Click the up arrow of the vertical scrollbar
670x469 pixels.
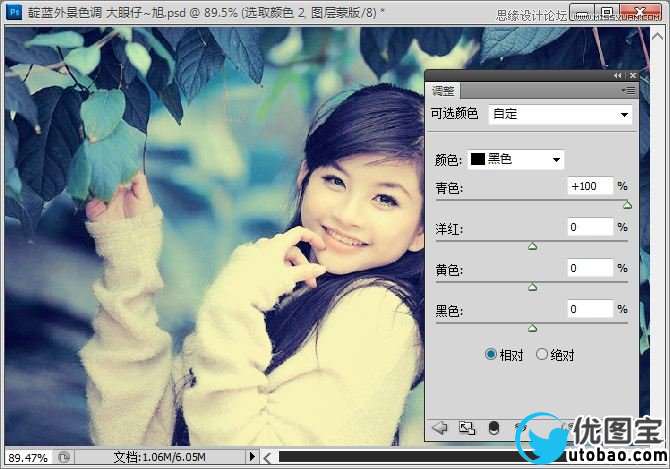(658, 37)
